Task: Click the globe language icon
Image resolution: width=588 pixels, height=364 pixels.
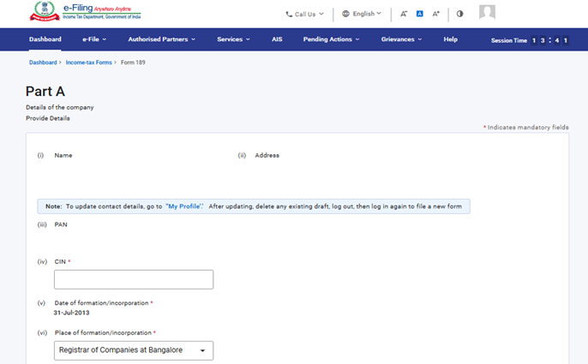Action: 345,14
